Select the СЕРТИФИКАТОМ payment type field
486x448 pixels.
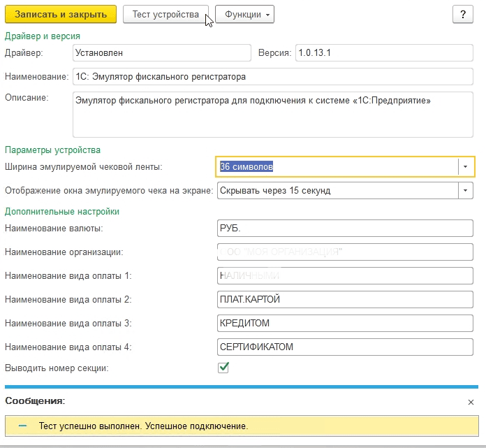(345, 347)
